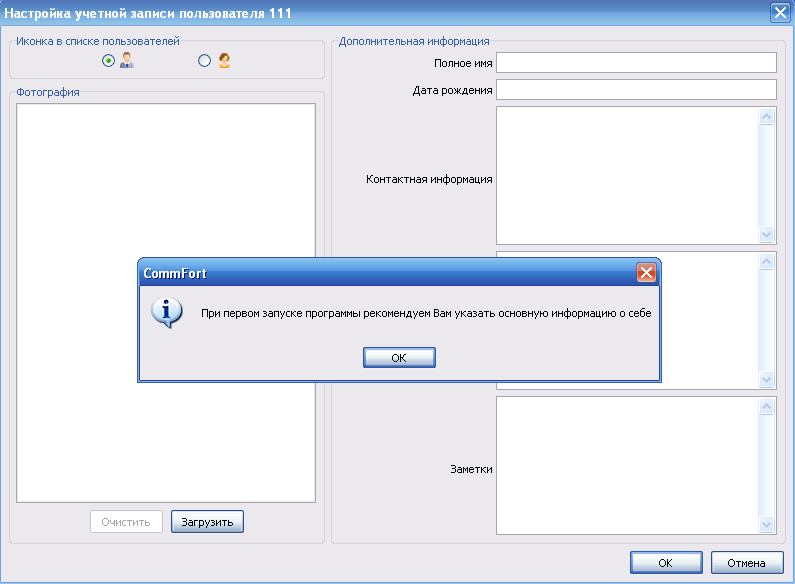Select the female user icon radio button
Image resolution: width=795 pixels, height=584 pixels.
coord(204,61)
